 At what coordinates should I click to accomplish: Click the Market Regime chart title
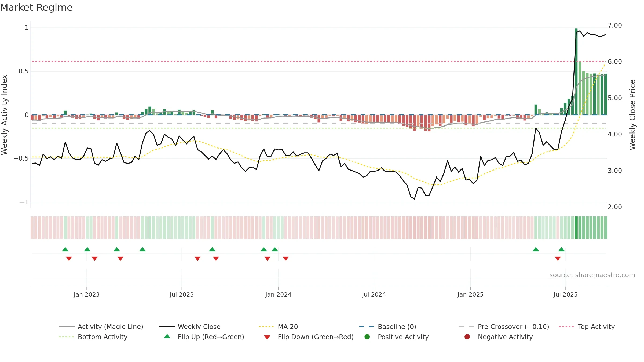tap(36, 8)
